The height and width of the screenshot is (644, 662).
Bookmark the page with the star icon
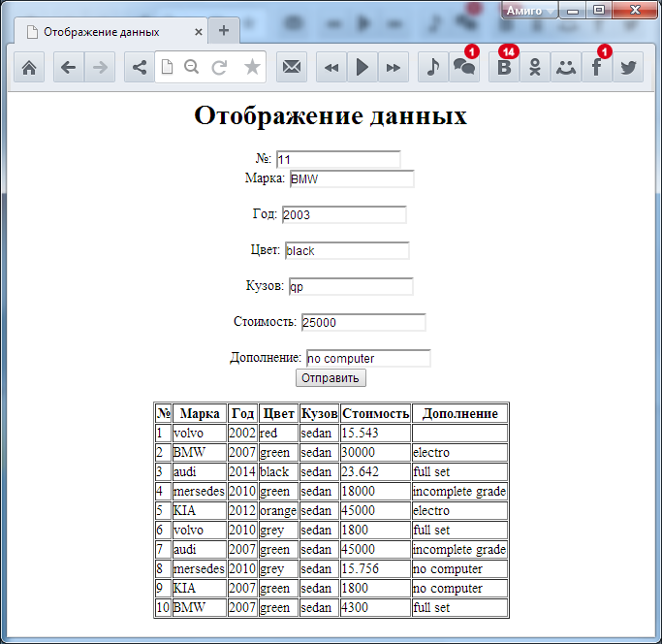(252, 67)
